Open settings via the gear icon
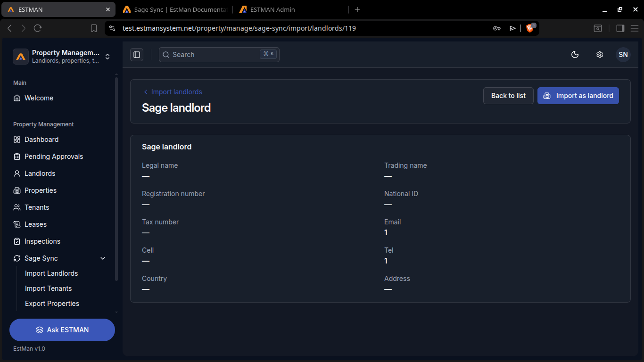 pyautogui.click(x=600, y=55)
